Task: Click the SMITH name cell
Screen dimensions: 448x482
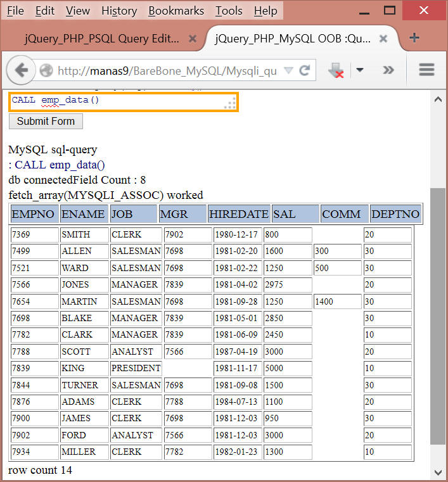Action: (84, 235)
